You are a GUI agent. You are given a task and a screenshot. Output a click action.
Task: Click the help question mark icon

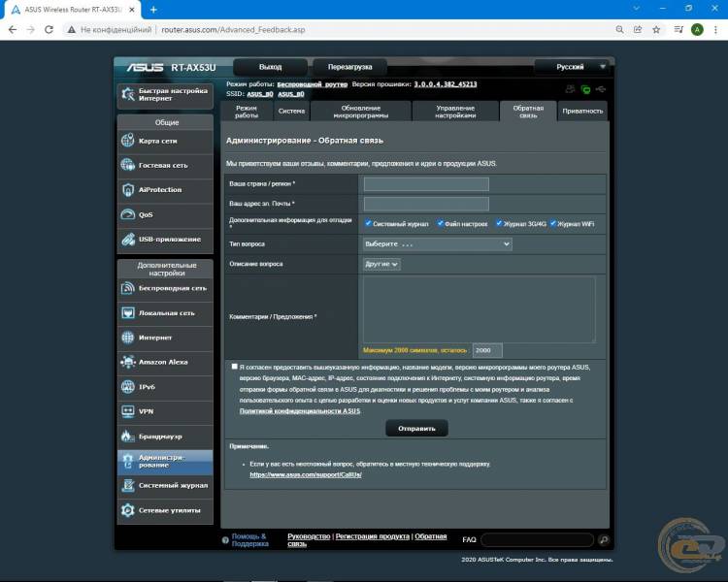tap(225, 540)
